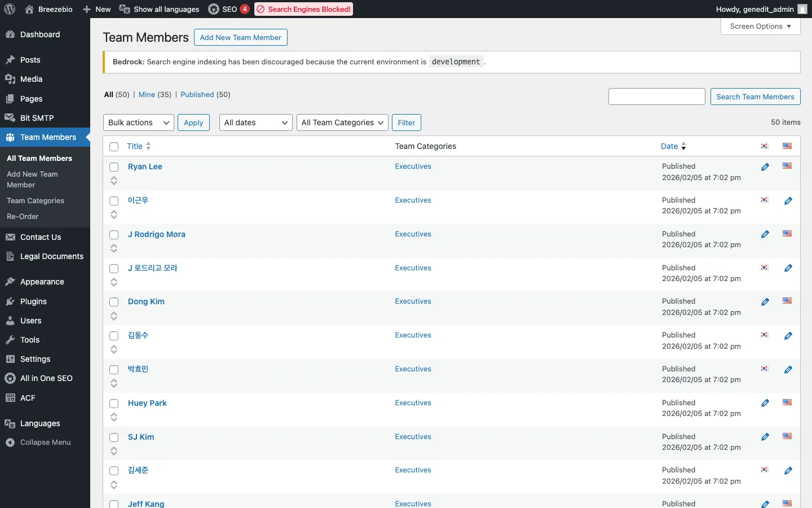Click the pencil edit icon for 김동수

tap(788, 336)
